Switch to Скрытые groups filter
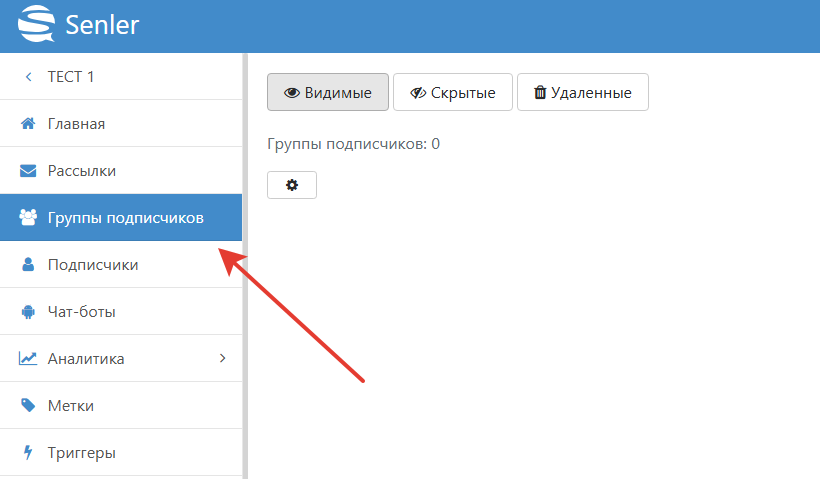Viewport: 820px width, 479px height. [x=452, y=92]
